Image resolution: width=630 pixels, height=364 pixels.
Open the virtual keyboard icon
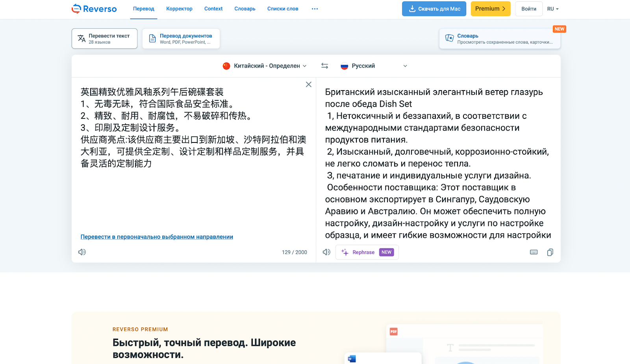534,252
